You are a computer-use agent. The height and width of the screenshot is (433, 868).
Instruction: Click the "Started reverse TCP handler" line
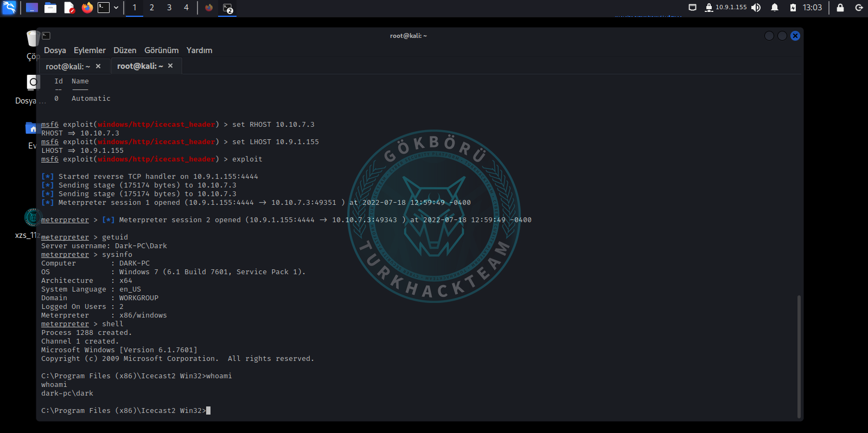coord(150,177)
